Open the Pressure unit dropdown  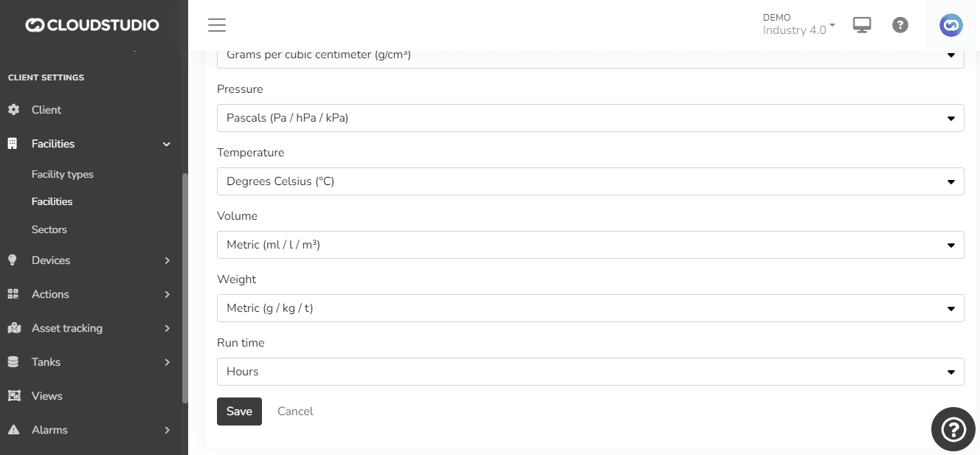pos(590,118)
